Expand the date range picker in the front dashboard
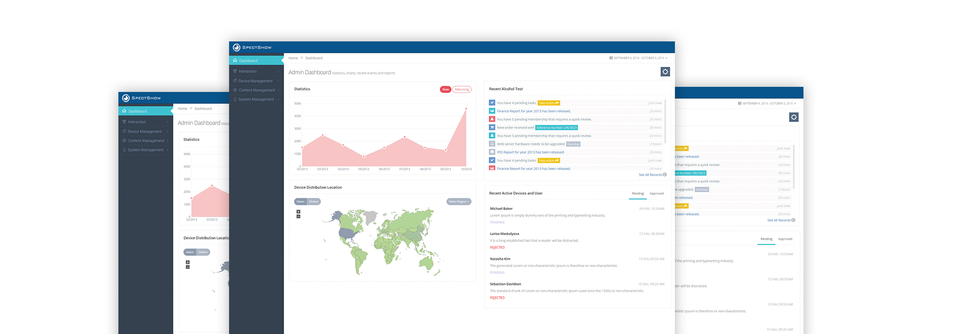Viewport: 980px width, 334px height. coord(638,58)
